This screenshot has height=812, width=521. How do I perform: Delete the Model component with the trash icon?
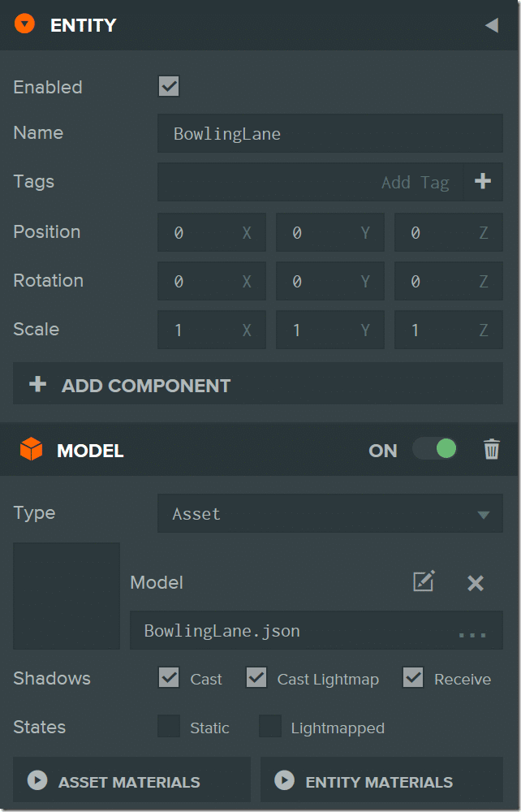tap(491, 449)
